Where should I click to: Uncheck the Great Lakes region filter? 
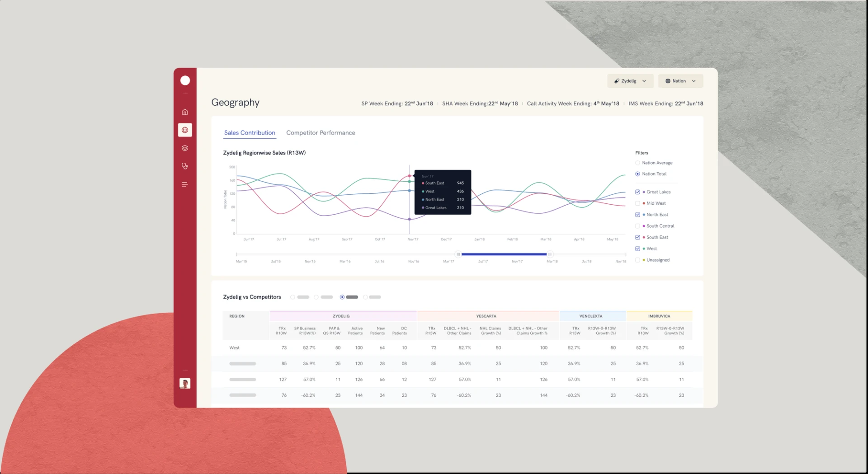tap(637, 192)
